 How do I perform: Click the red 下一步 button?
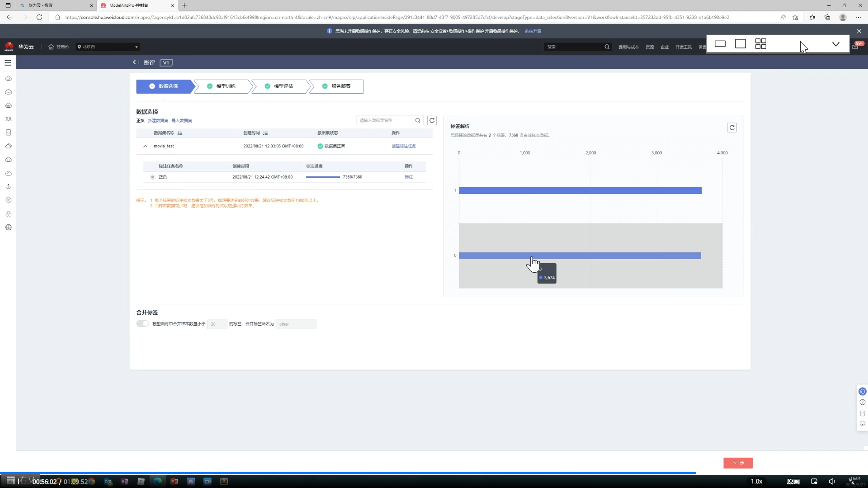coord(738,463)
